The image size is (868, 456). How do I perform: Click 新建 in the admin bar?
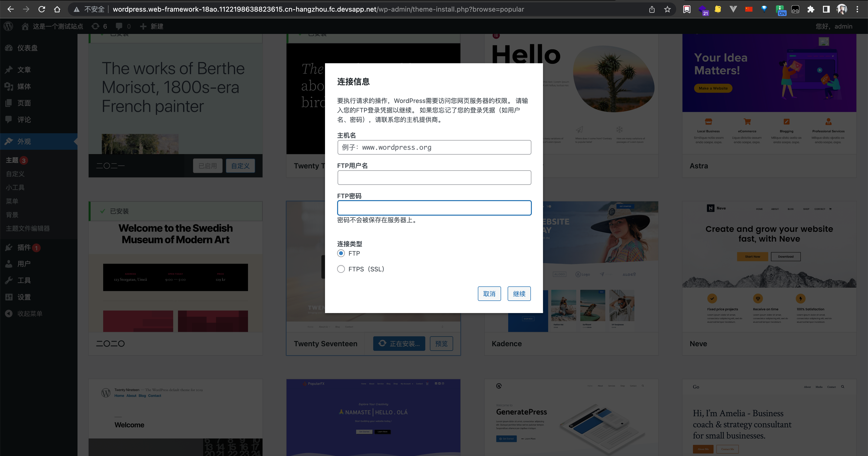[152, 26]
